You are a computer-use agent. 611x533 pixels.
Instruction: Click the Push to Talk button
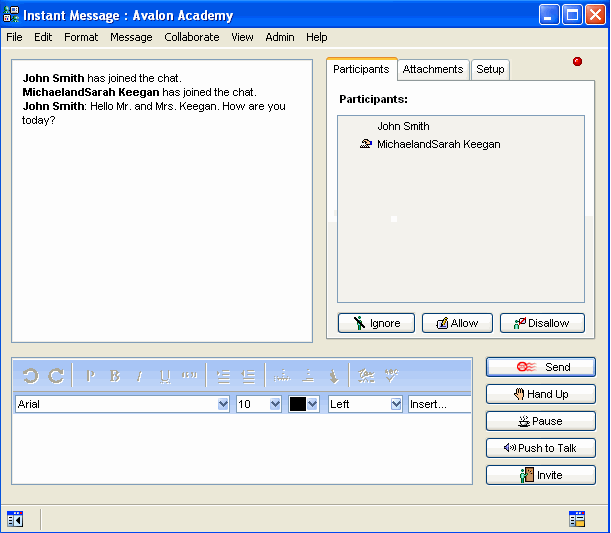(541, 448)
